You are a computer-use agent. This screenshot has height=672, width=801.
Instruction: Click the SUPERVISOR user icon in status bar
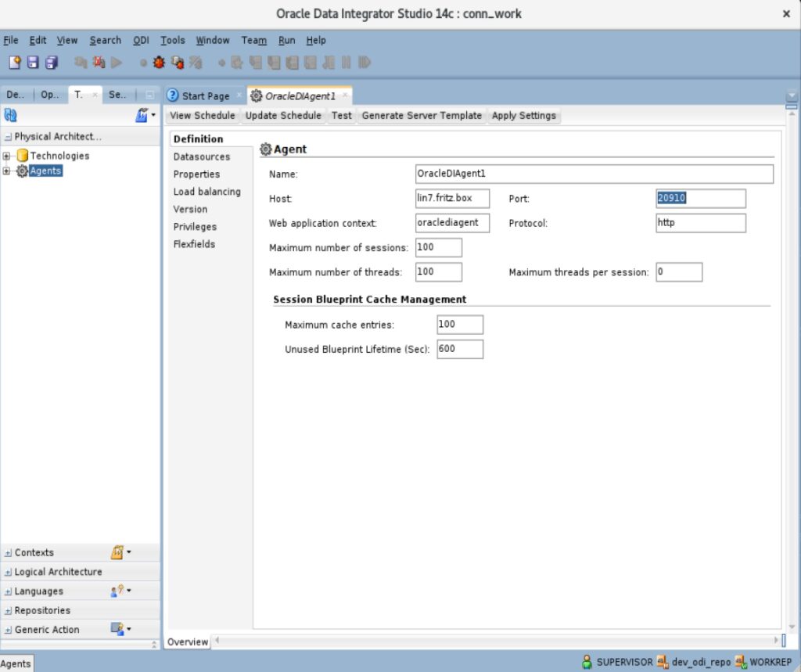(587, 662)
